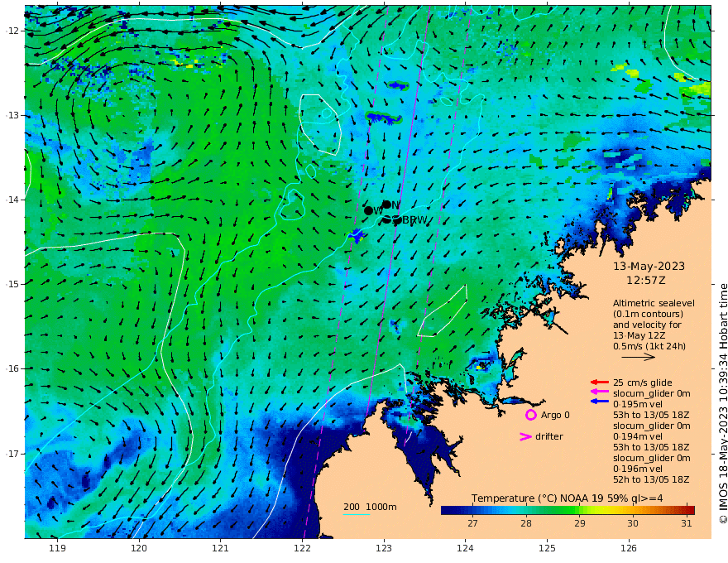Click longitude axis label 125
This screenshot has width=728, height=563.
[548, 548]
